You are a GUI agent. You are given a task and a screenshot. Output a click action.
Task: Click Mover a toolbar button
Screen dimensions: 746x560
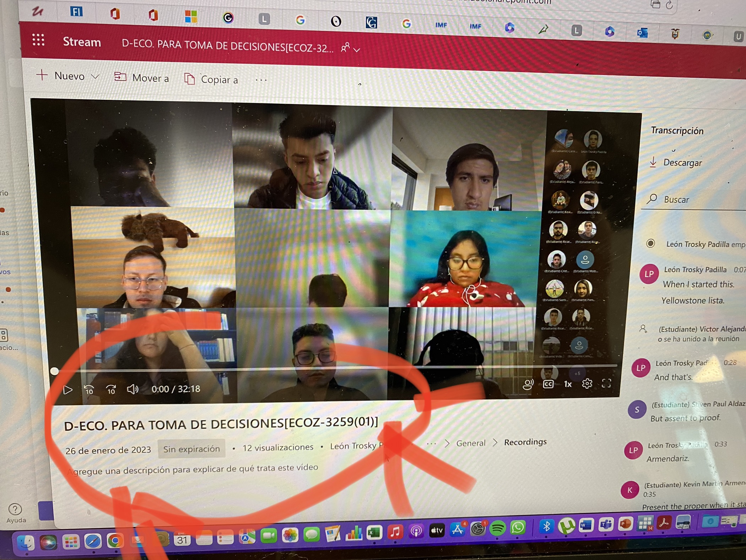142,78
